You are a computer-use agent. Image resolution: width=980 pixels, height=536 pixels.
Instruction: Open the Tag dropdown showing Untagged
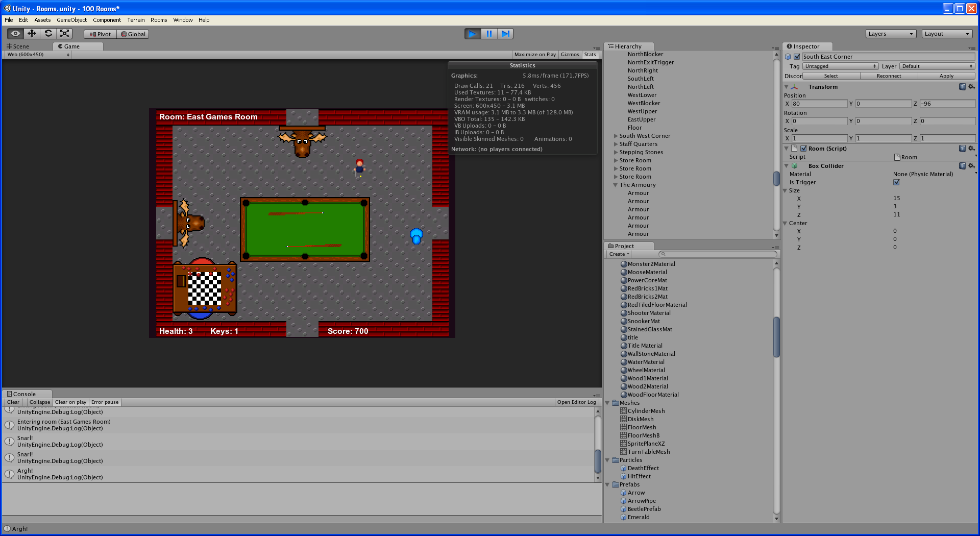coord(840,66)
